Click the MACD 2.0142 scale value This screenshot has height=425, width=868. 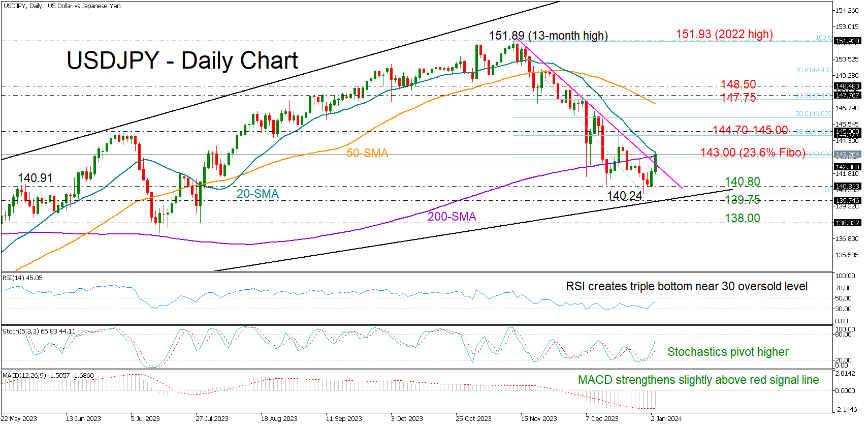pyautogui.click(x=845, y=374)
